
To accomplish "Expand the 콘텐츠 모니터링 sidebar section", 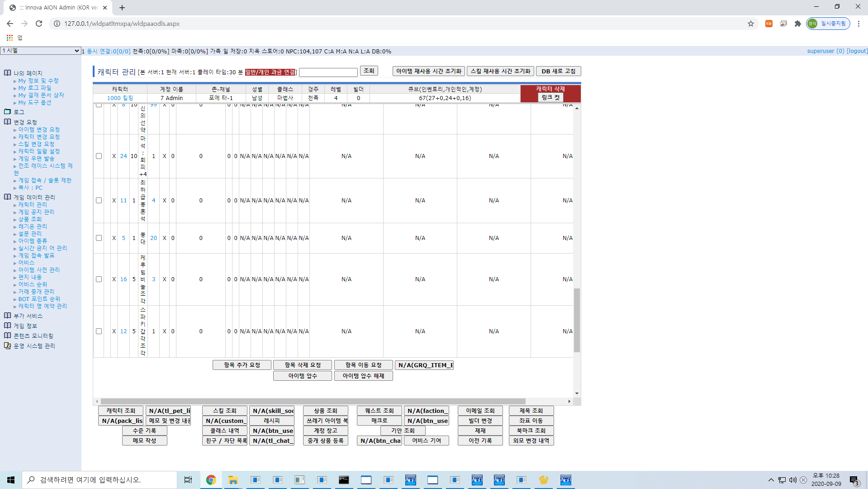I will coord(33,336).
